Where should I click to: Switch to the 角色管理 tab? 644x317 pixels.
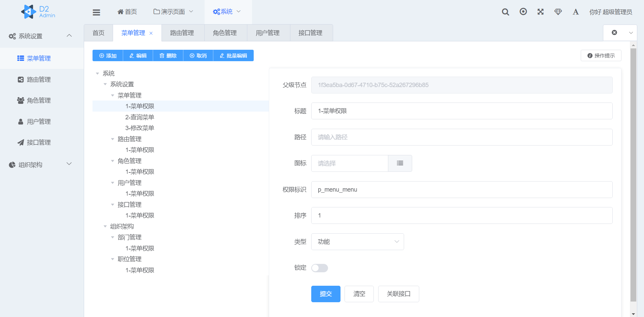pos(225,33)
